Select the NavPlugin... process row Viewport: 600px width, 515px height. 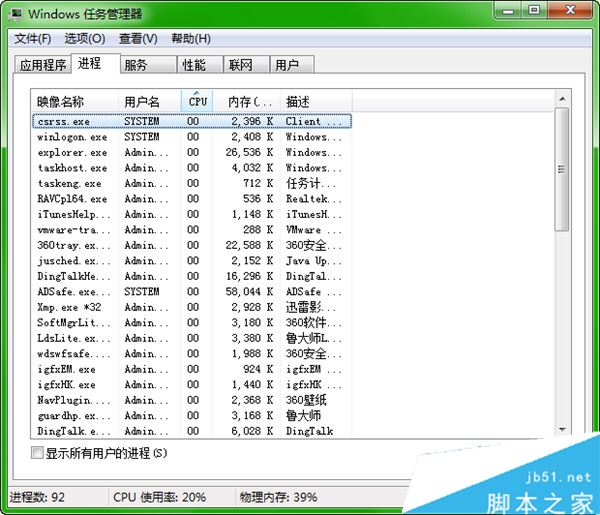click(x=192, y=400)
